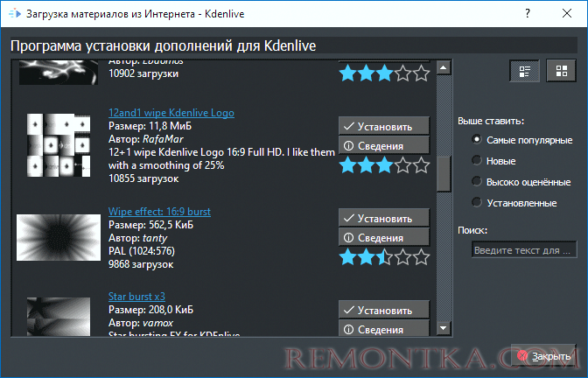The height and width of the screenshot is (378, 588).
Task: Select the Новые sort option
Action: (x=477, y=161)
